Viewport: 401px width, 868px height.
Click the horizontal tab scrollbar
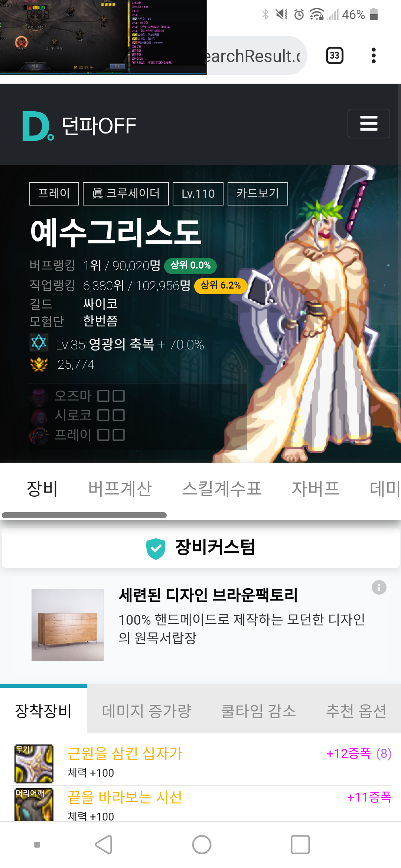[x=84, y=515]
